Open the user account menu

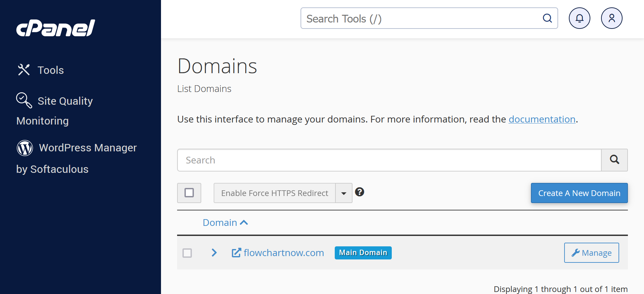612,18
